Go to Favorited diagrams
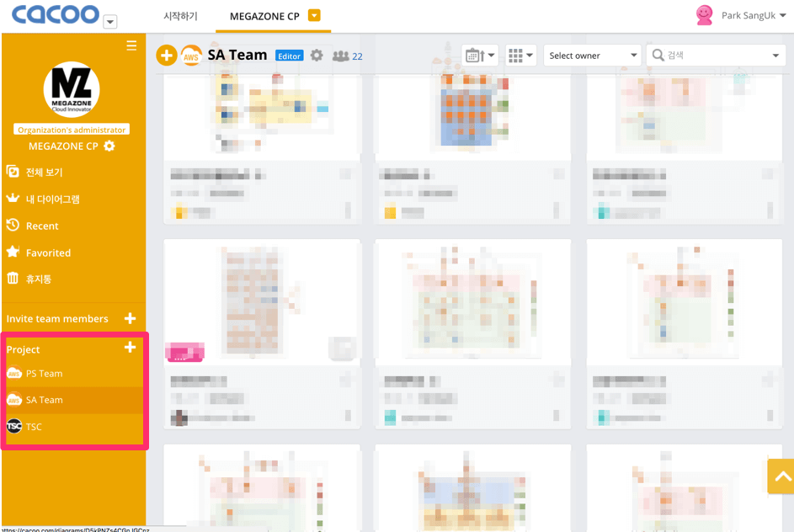The image size is (794, 532). pos(48,253)
